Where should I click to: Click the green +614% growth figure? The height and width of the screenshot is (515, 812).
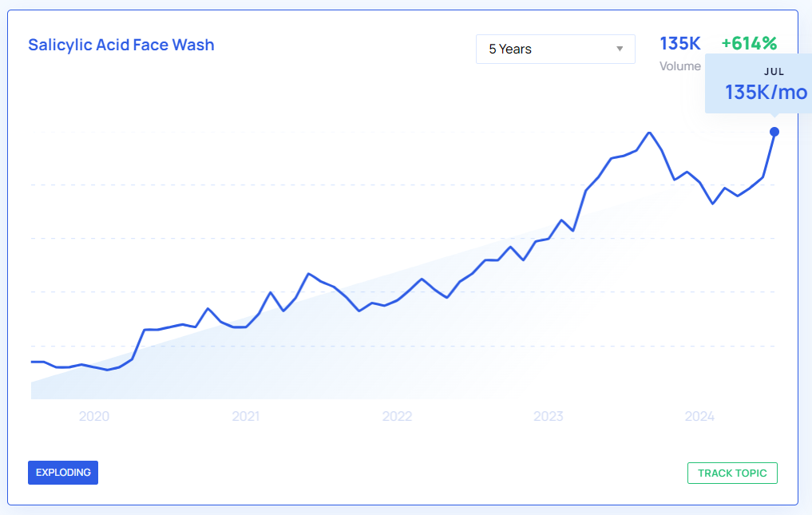748,44
